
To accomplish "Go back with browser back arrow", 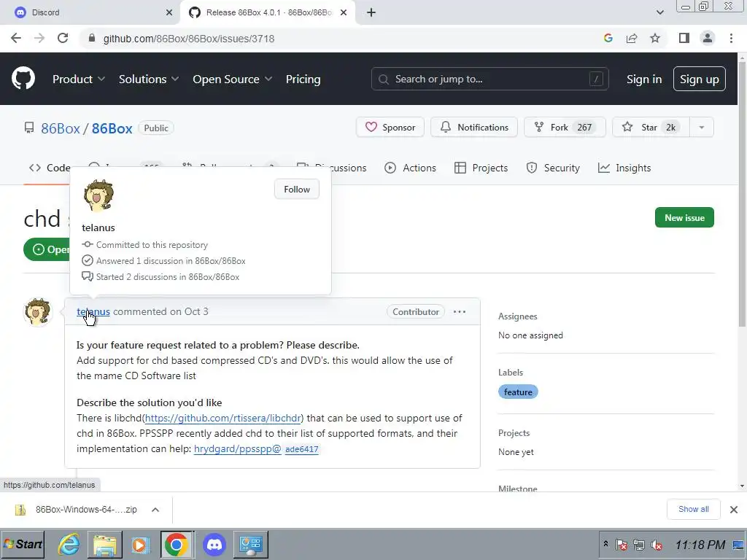I will tap(16, 39).
